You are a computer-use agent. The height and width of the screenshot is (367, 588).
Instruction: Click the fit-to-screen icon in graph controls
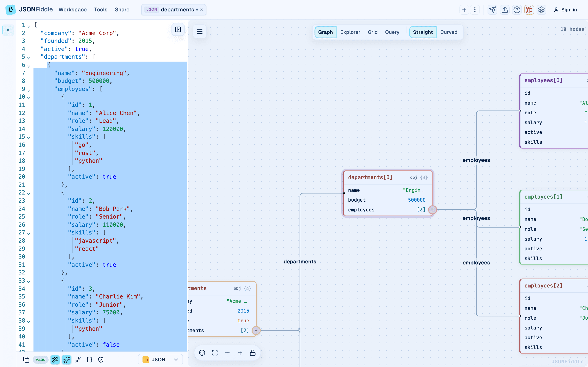coord(215,353)
